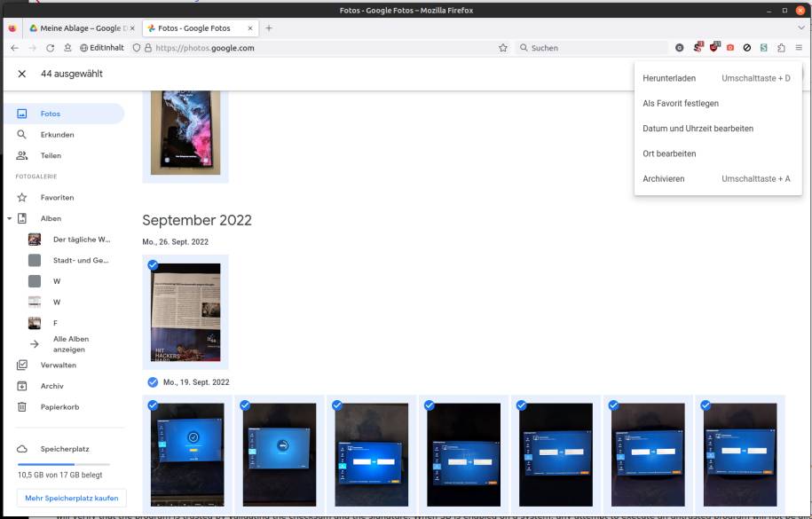The image size is (812, 519).
Task: Open Firefox hamburger menu
Action: (x=799, y=48)
